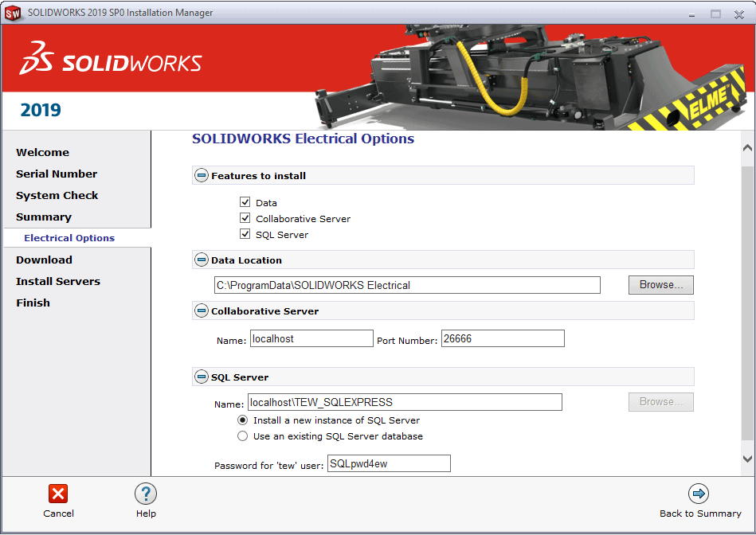Toggle the Data feature checkbox

pos(245,202)
